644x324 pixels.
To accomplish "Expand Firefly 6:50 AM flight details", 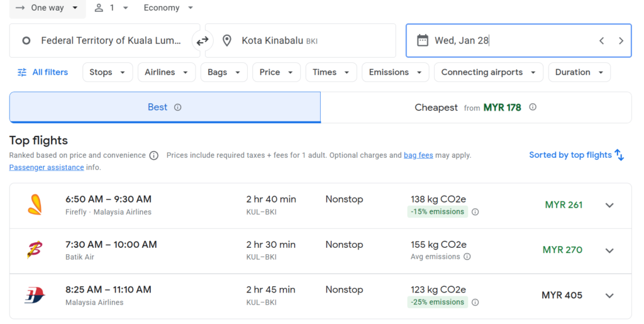I will point(609,205).
